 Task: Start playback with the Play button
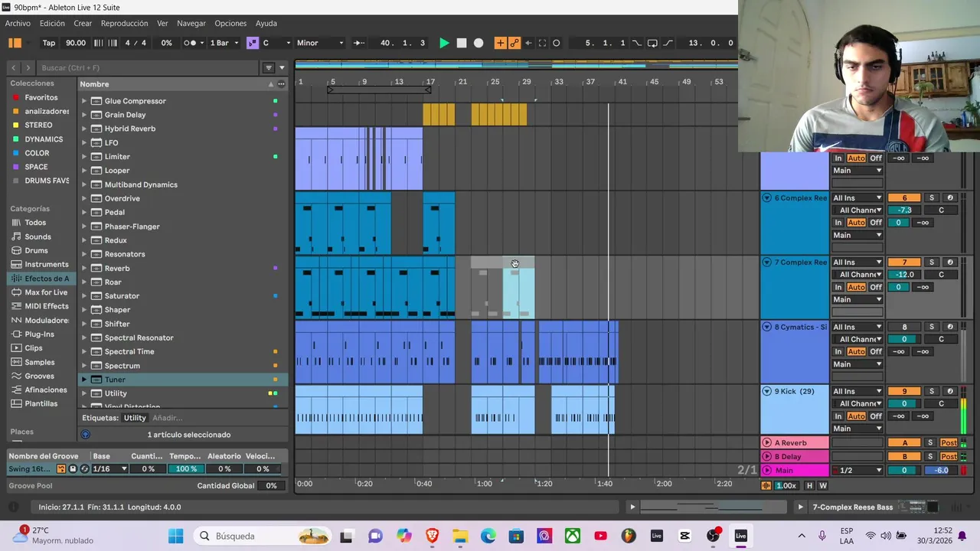pyautogui.click(x=444, y=43)
